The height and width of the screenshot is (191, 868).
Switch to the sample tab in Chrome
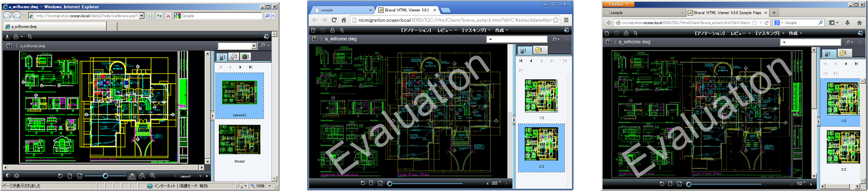click(x=343, y=10)
